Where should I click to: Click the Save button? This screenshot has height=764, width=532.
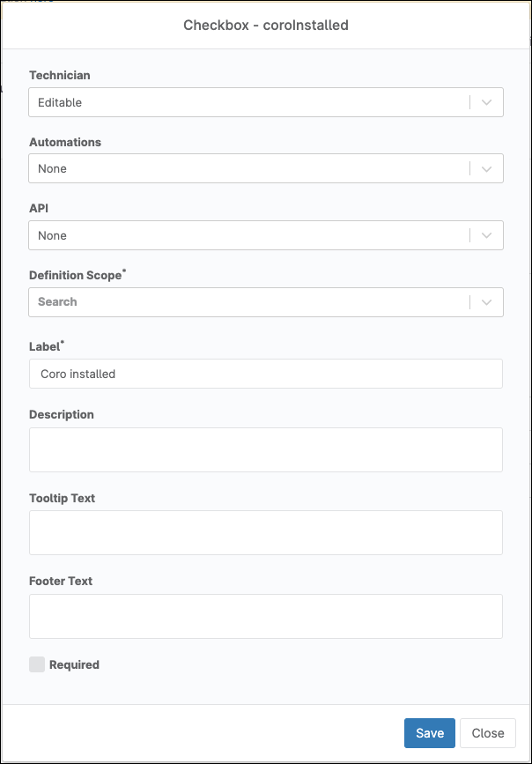tap(430, 733)
